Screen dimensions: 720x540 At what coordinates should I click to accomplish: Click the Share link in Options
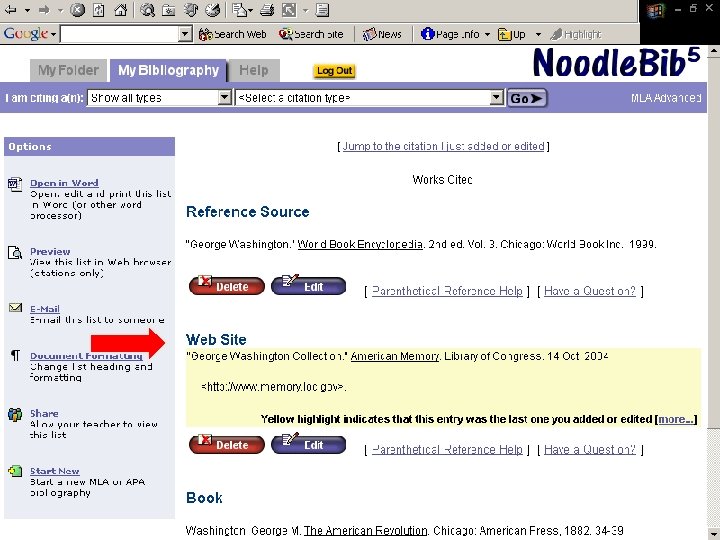[x=44, y=413]
